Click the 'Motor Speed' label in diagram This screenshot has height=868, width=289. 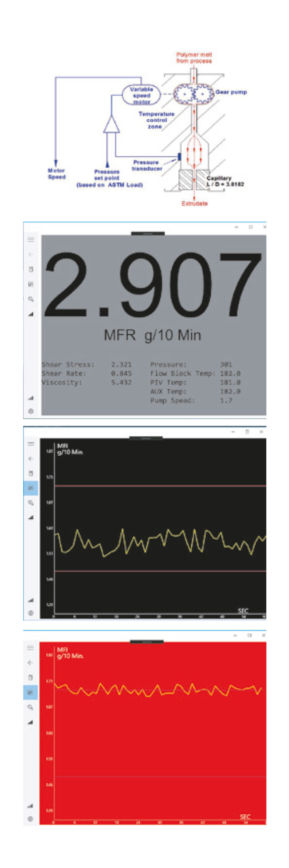pyautogui.click(x=57, y=174)
